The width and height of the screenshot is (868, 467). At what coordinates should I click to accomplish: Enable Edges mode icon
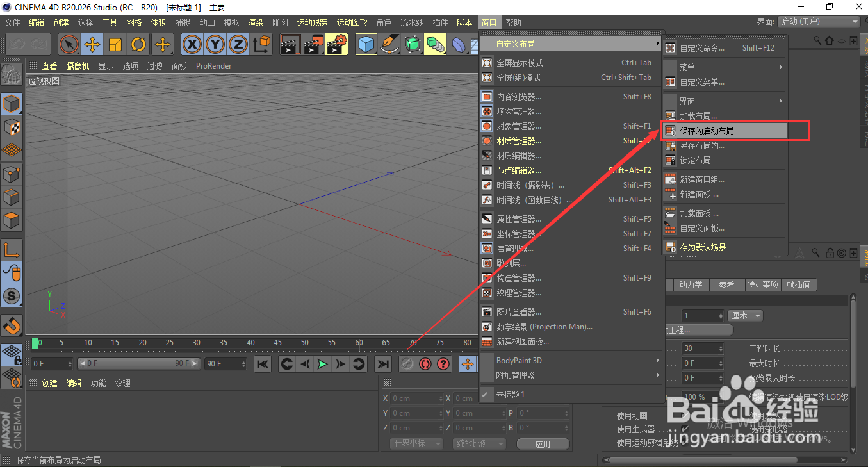click(x=12, y=197)
